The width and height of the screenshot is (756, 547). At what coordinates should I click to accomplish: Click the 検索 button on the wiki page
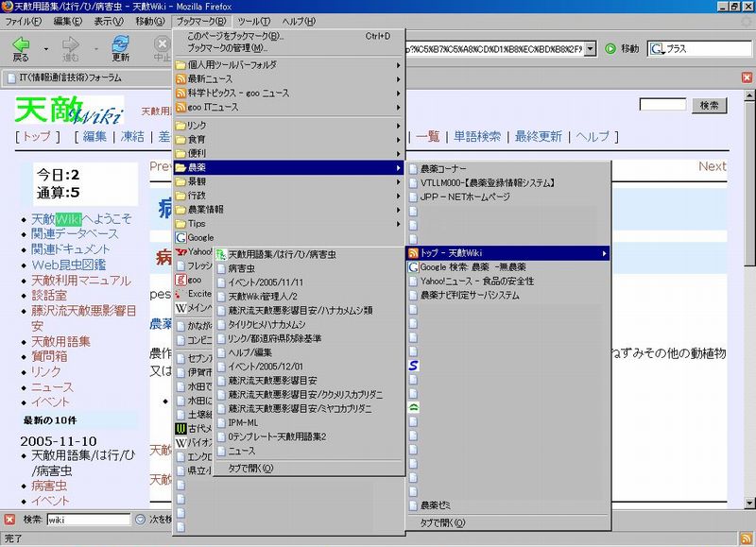click(x=709, y=106)
